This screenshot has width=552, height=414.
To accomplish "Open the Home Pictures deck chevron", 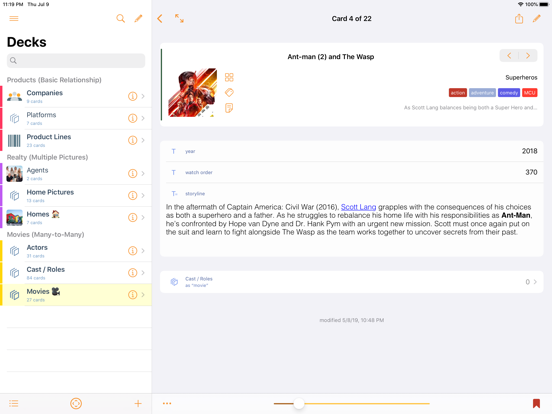I will [143, 195].
